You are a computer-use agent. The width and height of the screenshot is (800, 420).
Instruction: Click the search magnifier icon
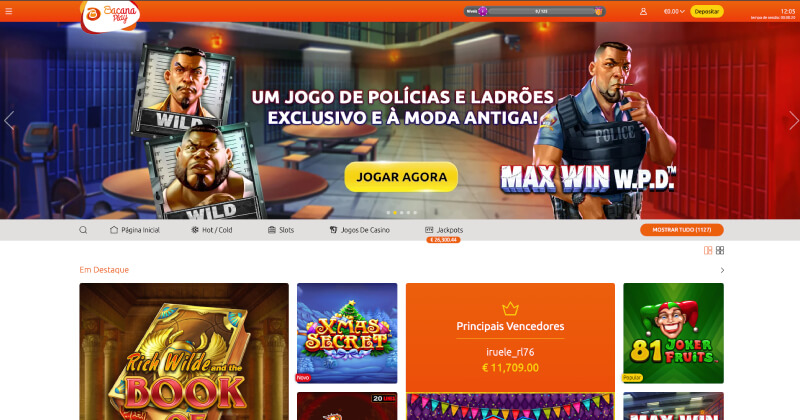tap(83, 230)
